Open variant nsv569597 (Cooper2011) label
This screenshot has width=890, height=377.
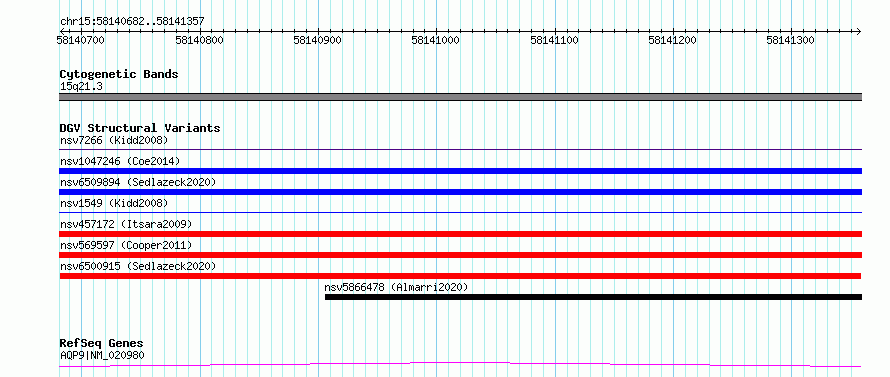126,245
